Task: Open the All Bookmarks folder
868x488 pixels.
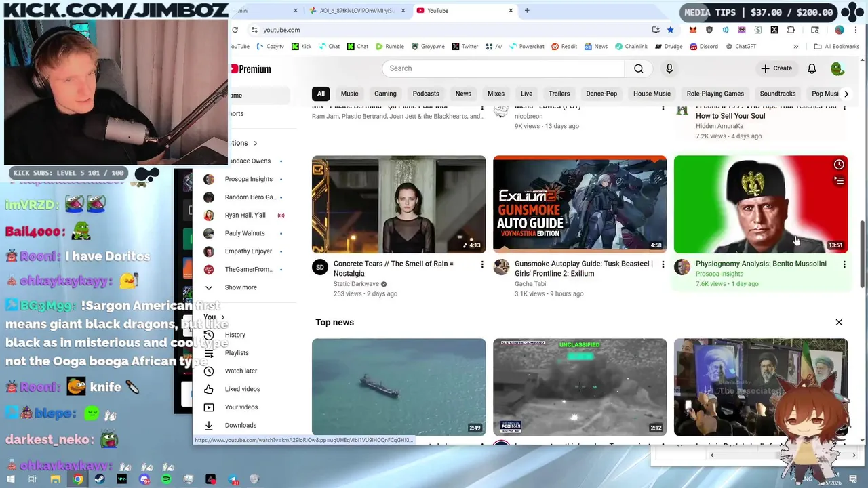Action: pyautogui.click(x=836, y=47)
